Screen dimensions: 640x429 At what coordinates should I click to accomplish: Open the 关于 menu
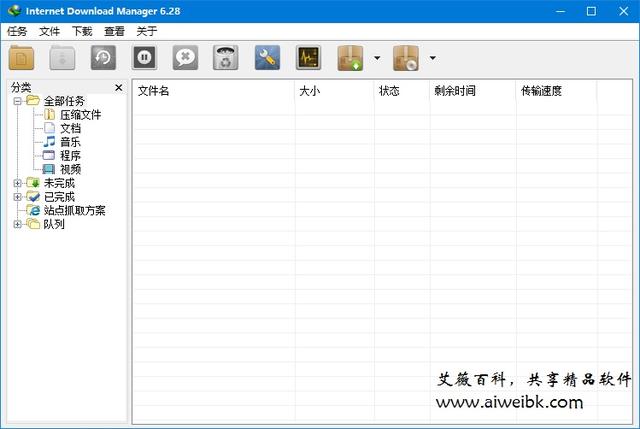(147, 31)
